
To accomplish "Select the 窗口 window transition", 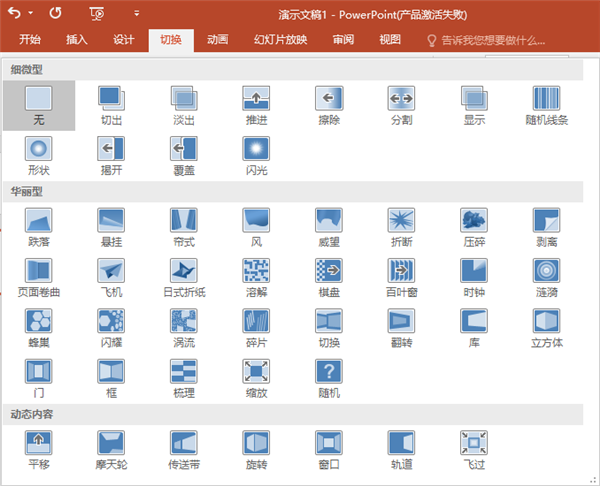I will (x=329, y=450).
